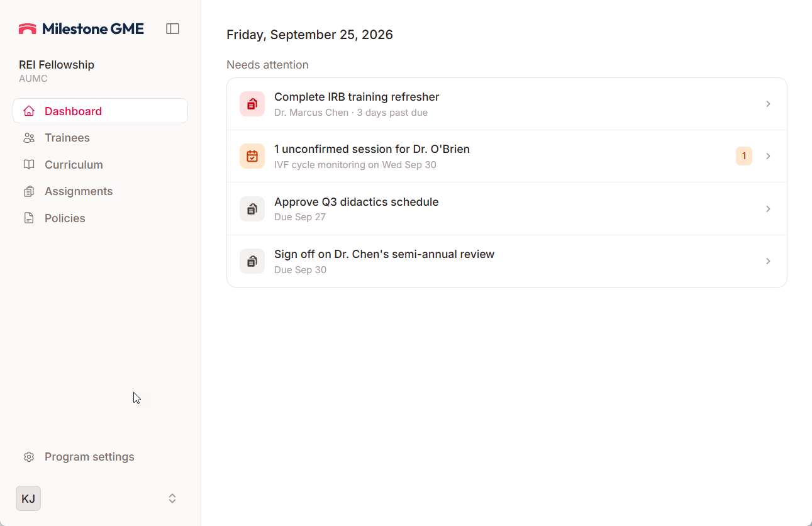This screenshot has height=526, width=812.
Task: Click the Program settings gear icon
Action: pos(29,457)
